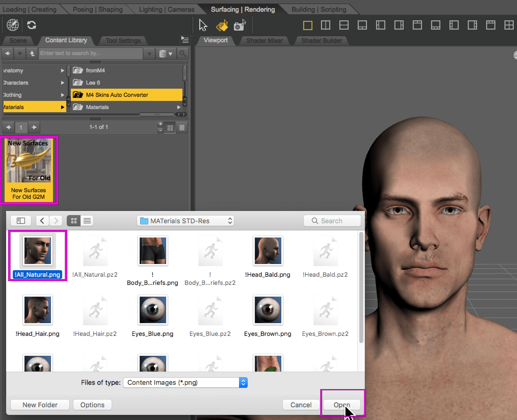The height and width of the screenshot is (420, 517).
Task: Click the camera render tool icon
Action: click(240, 25)
